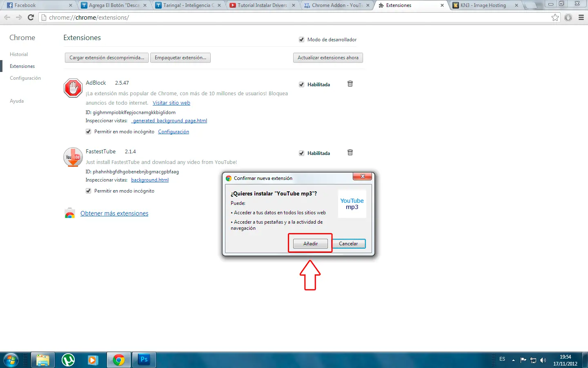Viewport: 588px width, 368px height.
Task: Click Añadir to install YouTube mp3
Action: [310, 244]
